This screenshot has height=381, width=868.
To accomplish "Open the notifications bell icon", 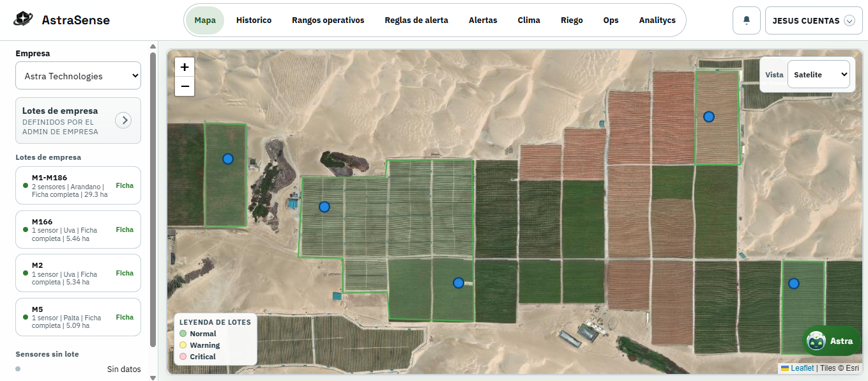I will pyautogui.click(x=746, y=20).
